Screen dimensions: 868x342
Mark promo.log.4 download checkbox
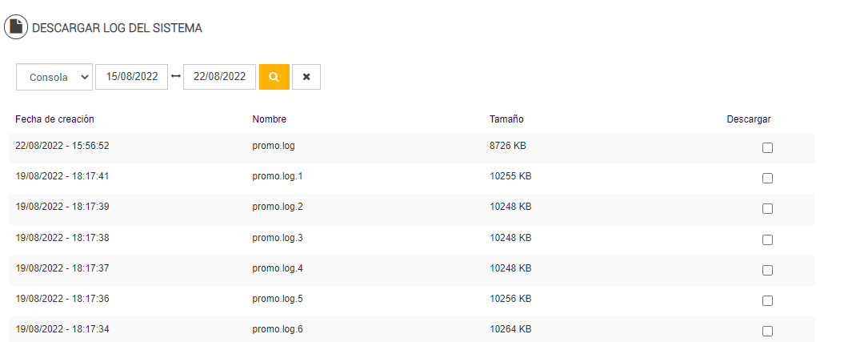pos(767,270)
